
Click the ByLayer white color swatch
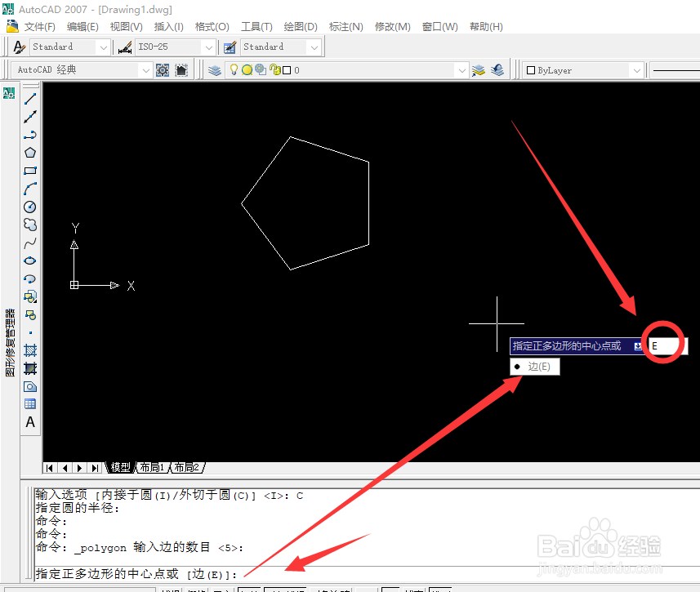pyautogui.click(x=531, y=70)
